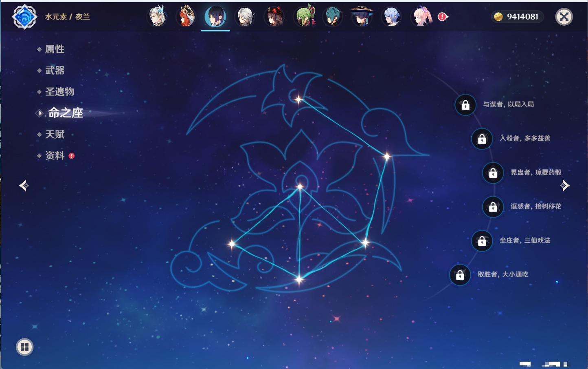588x369 pixels.
Task: Close the character screen
Action: pyautogui.click(x=564, y=17)
